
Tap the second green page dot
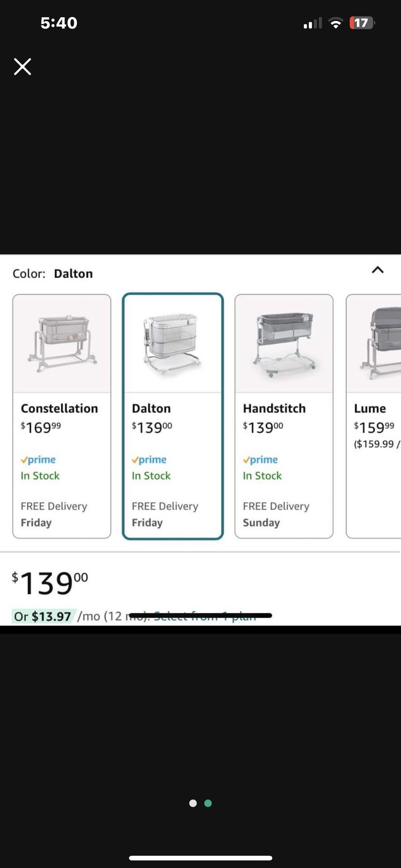pos(208,803)
